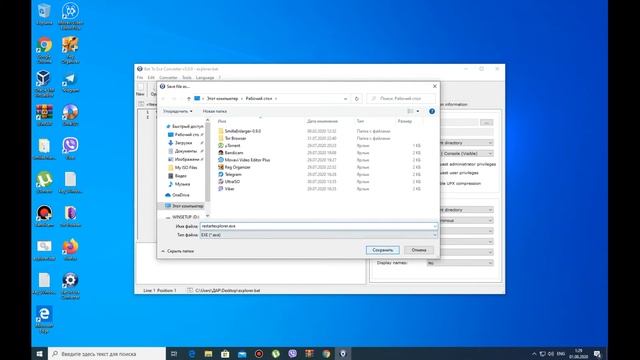
Task: Expand the address bar history dropdown
Action: click(346, 99)
